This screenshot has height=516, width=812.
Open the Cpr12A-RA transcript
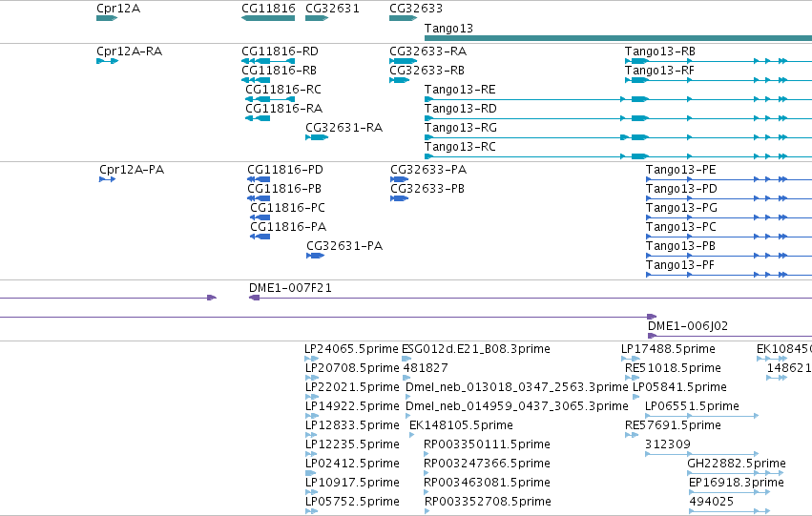tap(107, 61)
